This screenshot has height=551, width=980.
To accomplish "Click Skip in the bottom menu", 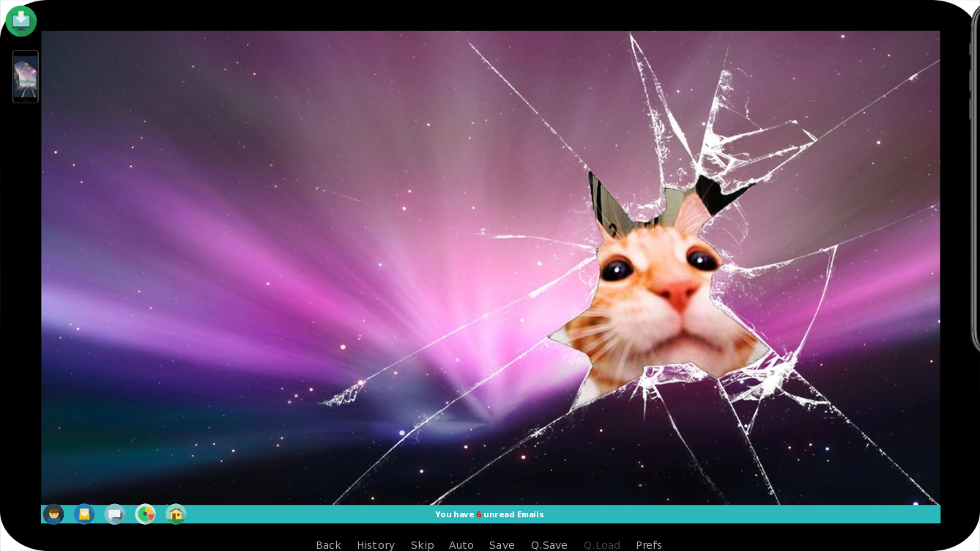I will (422, 545).
